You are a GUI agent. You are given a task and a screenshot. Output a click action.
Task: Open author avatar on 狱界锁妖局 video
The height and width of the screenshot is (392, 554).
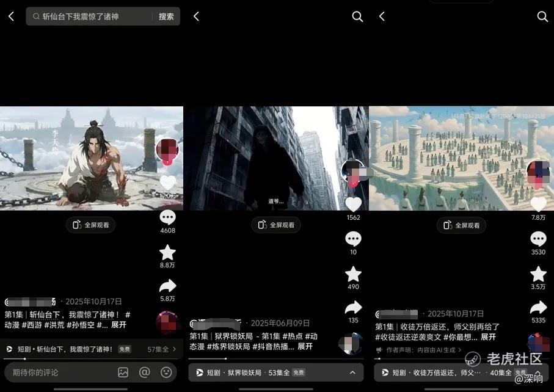[353, 172]
